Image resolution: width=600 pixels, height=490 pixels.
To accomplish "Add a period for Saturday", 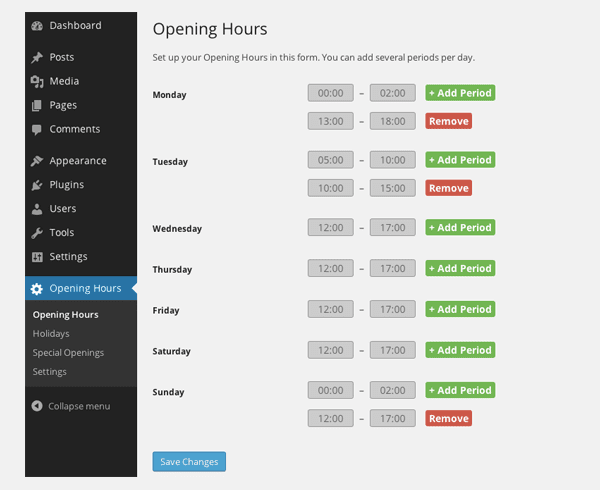I will coord(460,350).
